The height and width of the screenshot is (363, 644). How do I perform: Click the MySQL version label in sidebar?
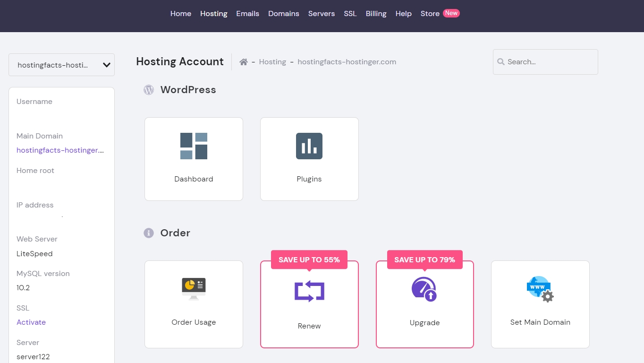tap(43, 274)
